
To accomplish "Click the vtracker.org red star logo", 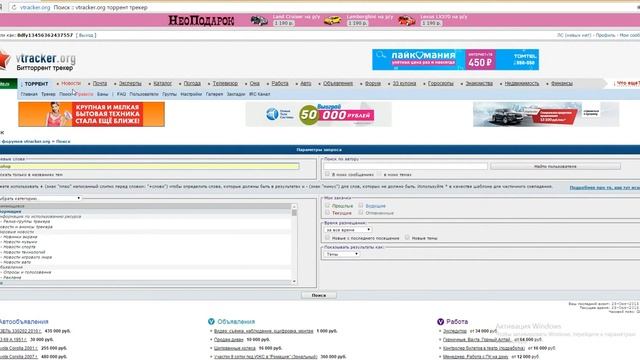I will (x=4, y=60).
